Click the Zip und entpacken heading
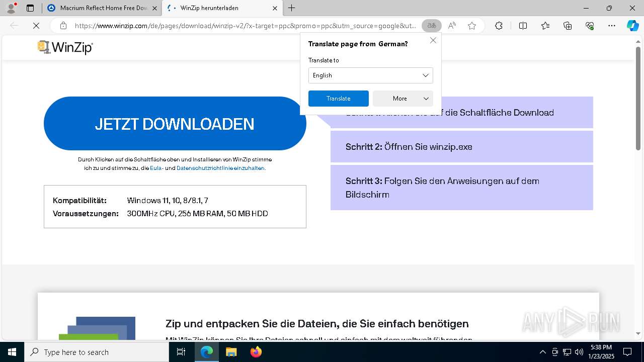 (317, 323)
